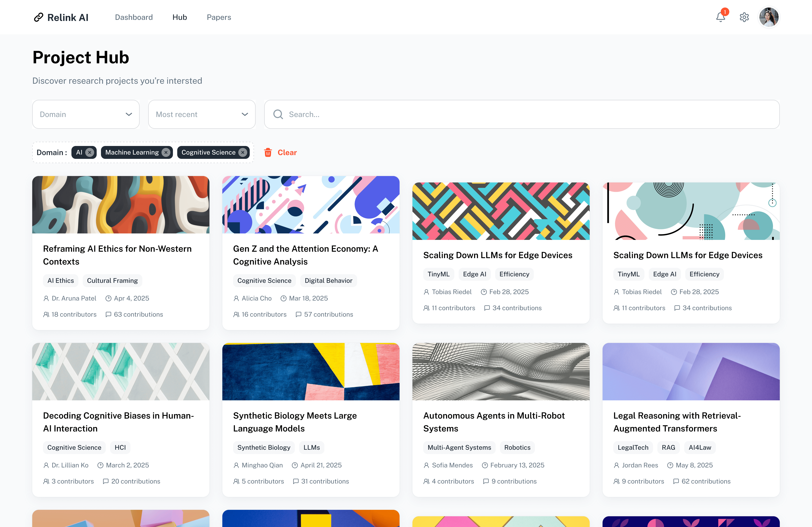Switch to the Papers tab

(x=219, y=17)
